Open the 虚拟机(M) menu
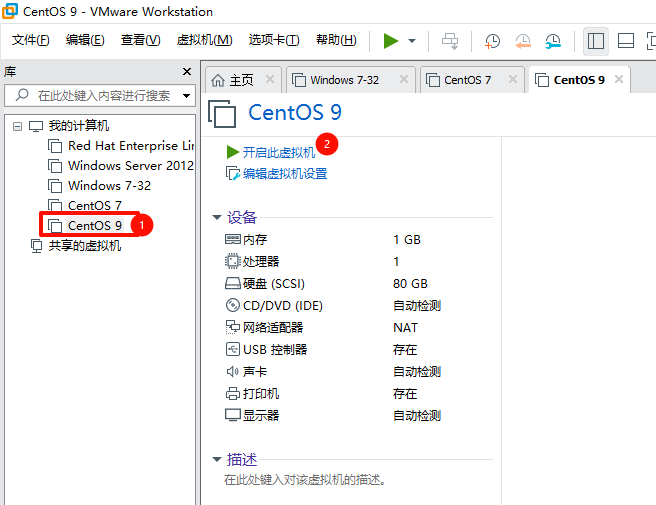 click(x=204, y=40)
